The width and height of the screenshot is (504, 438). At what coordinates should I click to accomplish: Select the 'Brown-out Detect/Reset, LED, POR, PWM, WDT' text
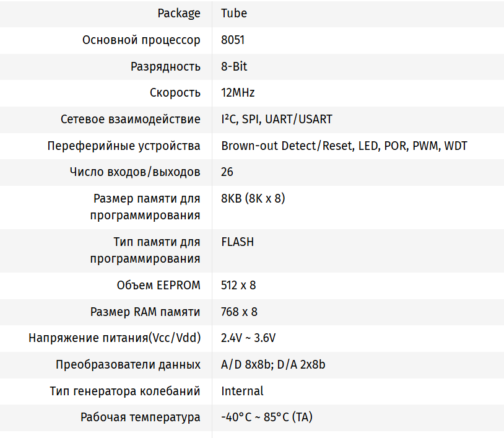pyautogui.click(x=344, y=146)
